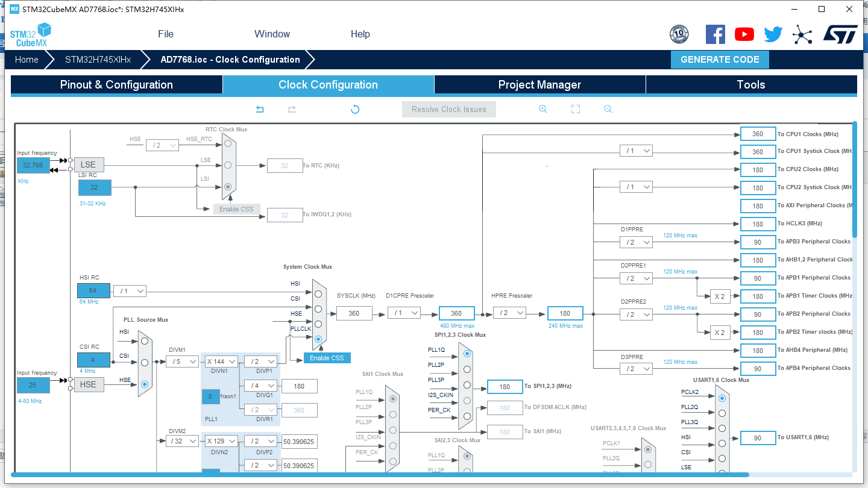Switch to the Tools tab
The height and width of the screenshot is (488, 868).
751,85
